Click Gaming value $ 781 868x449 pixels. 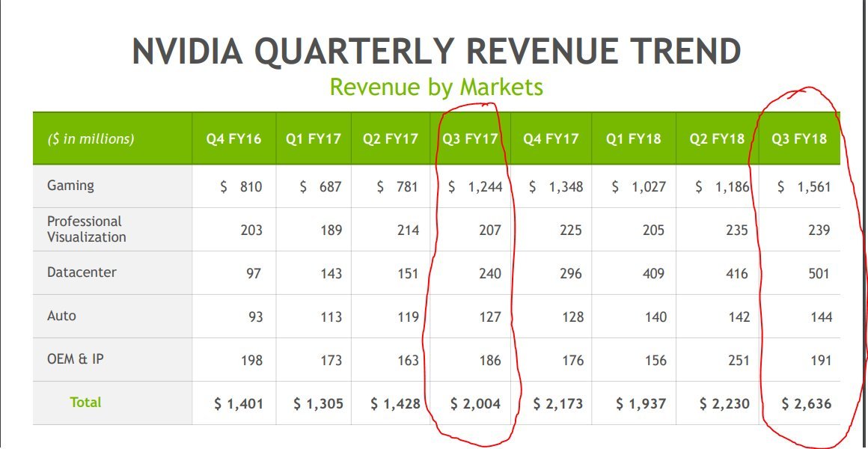pyautogui.click(x=397, y=187)
